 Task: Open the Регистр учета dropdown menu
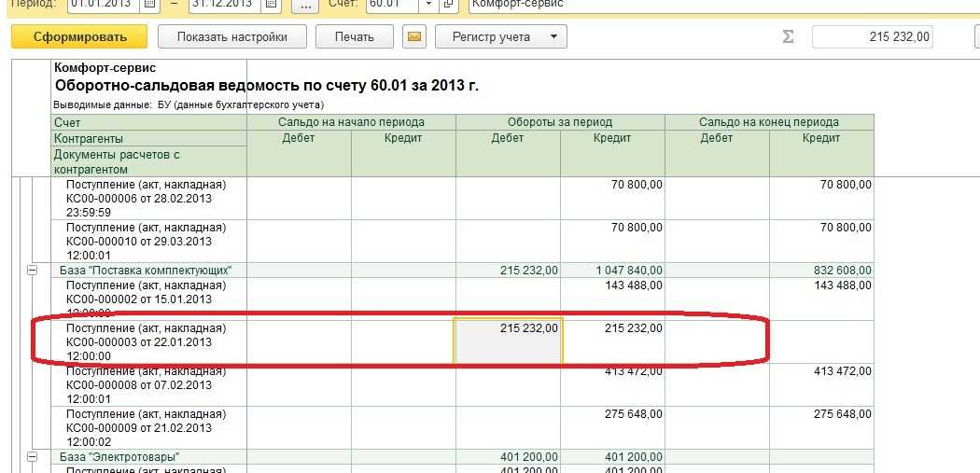point(501,37)
